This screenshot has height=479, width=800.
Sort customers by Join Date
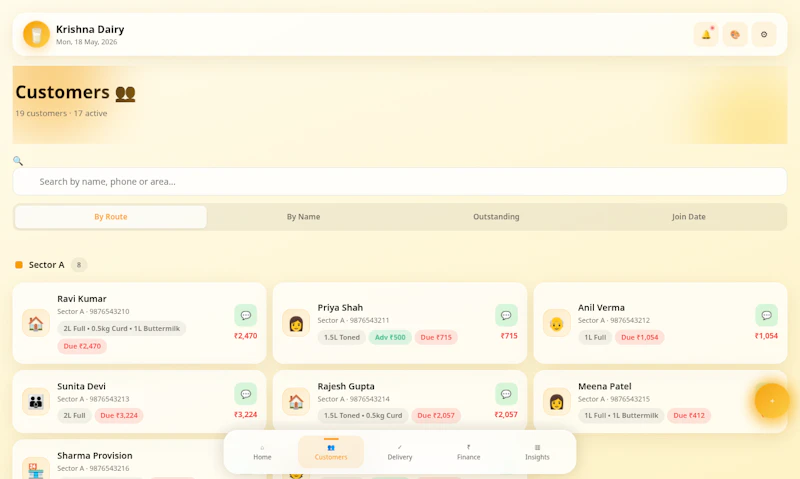point(689,217)
